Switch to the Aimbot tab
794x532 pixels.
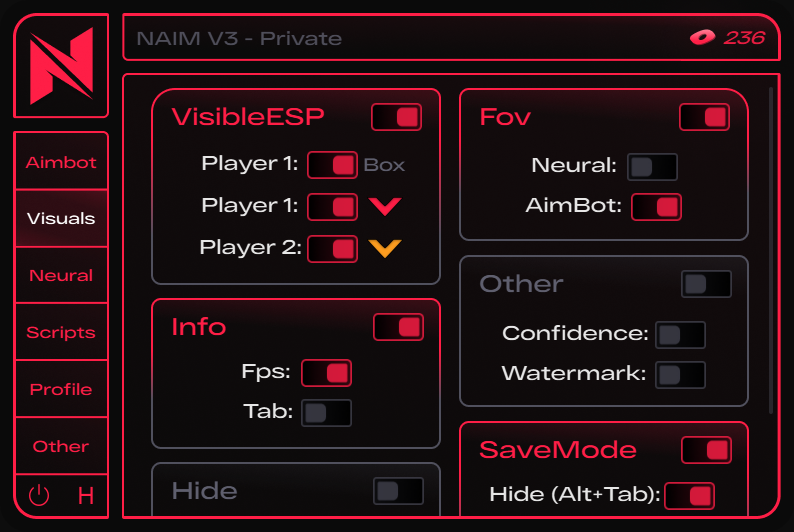(x=61, y=162)
